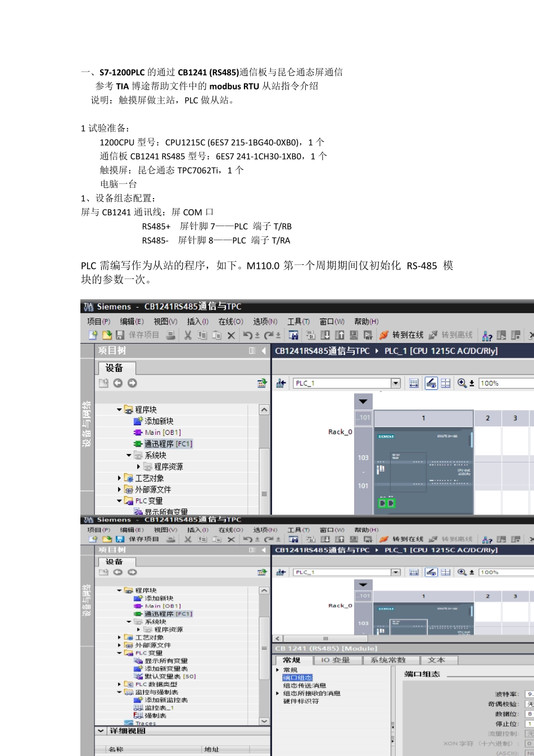Collapse the rack black arrow in upper device view
Screen dimensions: 534x756
pyautogui.click(x=363, y=401)
